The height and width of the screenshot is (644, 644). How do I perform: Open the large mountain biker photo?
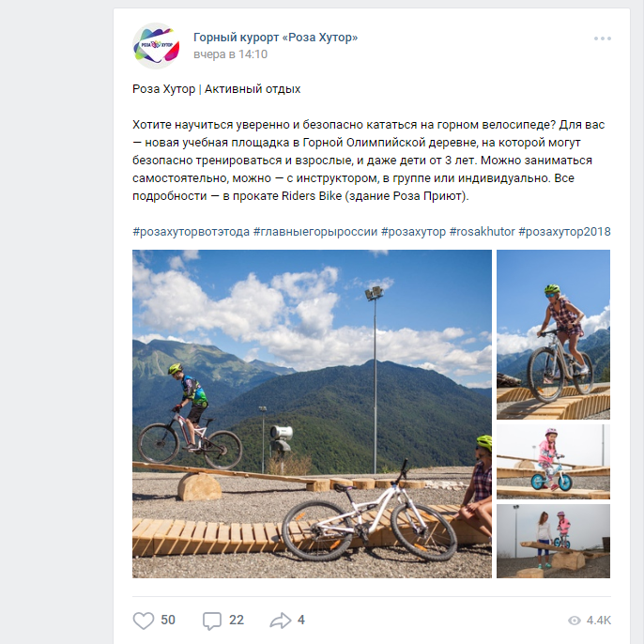(312, 414)
